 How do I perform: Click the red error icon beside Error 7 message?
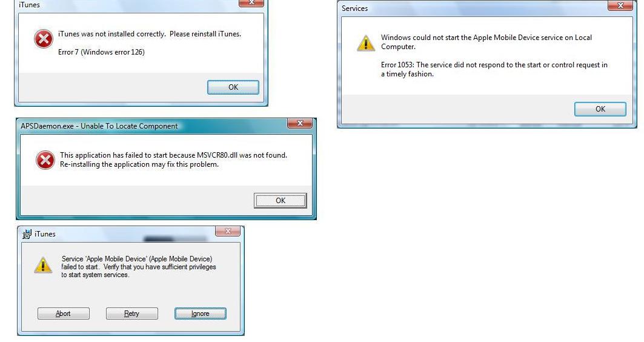click(43, 39)
